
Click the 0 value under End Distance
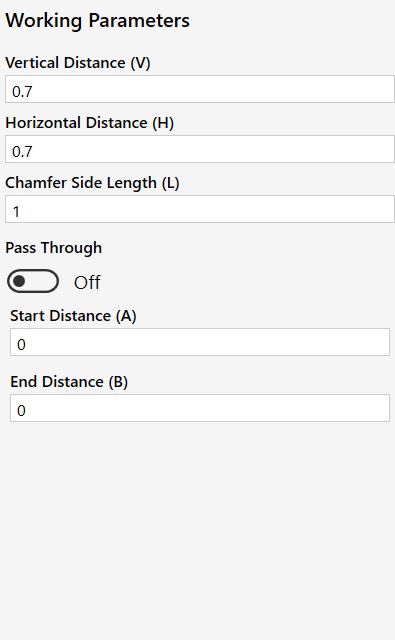(x=21, y=411)
